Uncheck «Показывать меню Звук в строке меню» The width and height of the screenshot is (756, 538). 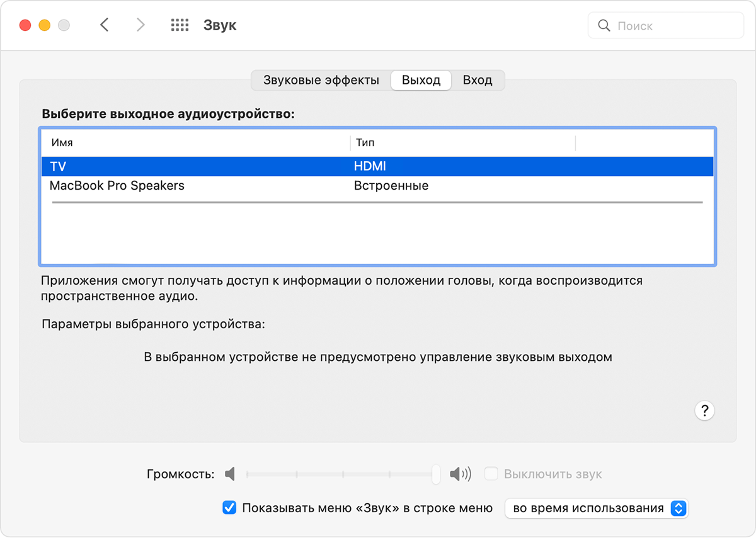coord(230,508)
